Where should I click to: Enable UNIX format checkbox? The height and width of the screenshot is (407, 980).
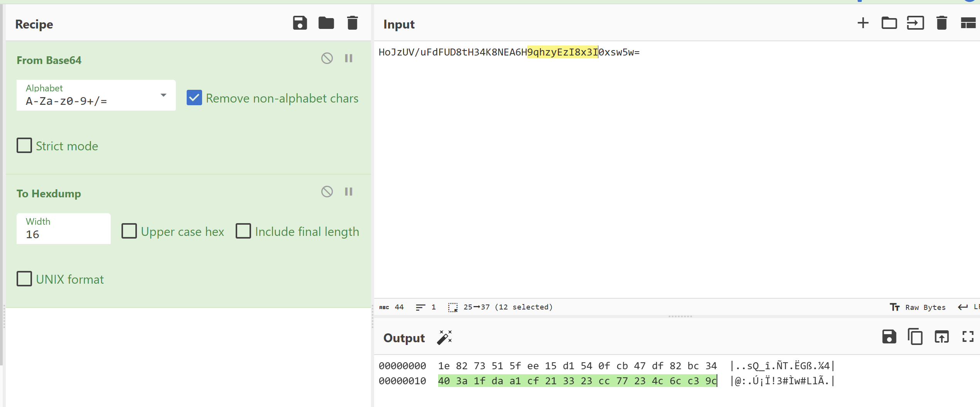(24, 279)
